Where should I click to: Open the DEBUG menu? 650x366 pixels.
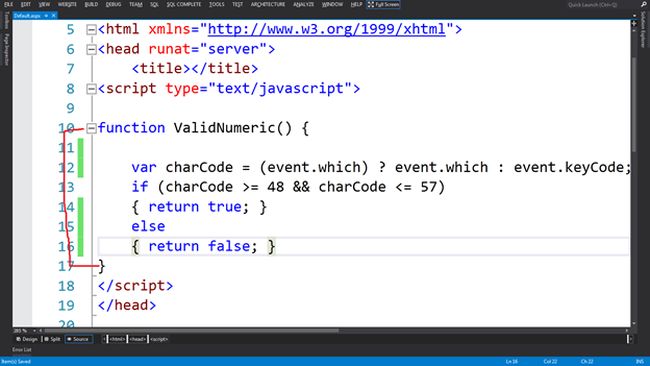click(113, 4)
